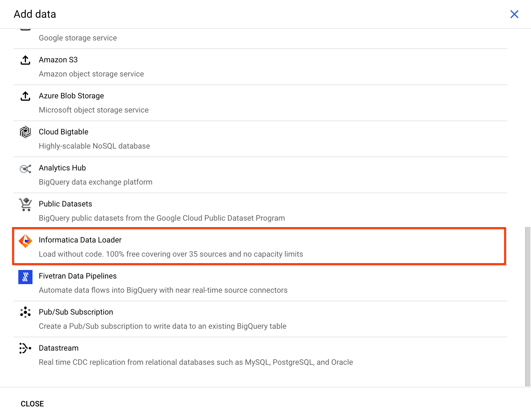Click 'Real time CDC replication' description
Viewport: 531px width, 420px height.
[196, 362]
